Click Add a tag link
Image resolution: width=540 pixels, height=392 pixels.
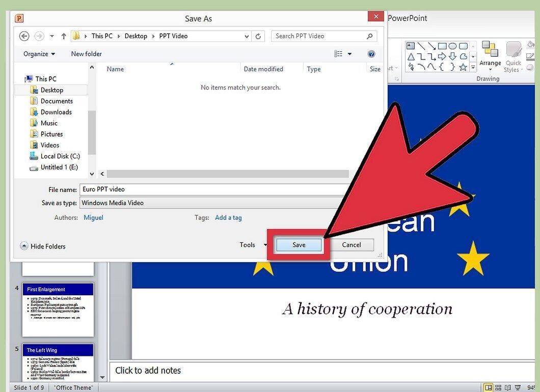pyautogui.click(x=228, y=217)
